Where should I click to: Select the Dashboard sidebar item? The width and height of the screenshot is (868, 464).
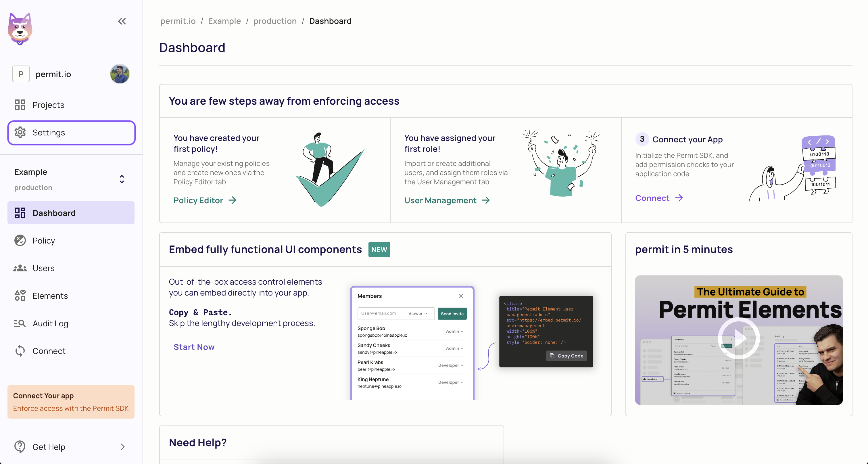coord(71,213)
